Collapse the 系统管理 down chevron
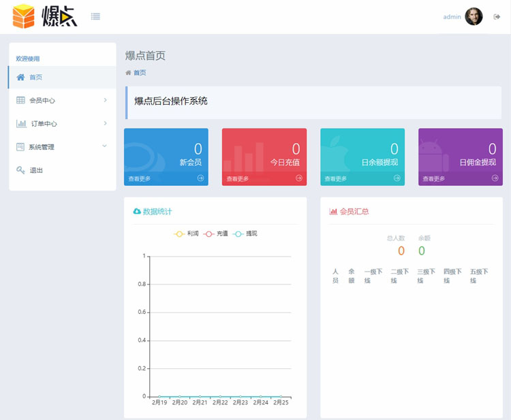Image resolution: width=511 pixels, height=420 pixels. click(x=105, y=146)
